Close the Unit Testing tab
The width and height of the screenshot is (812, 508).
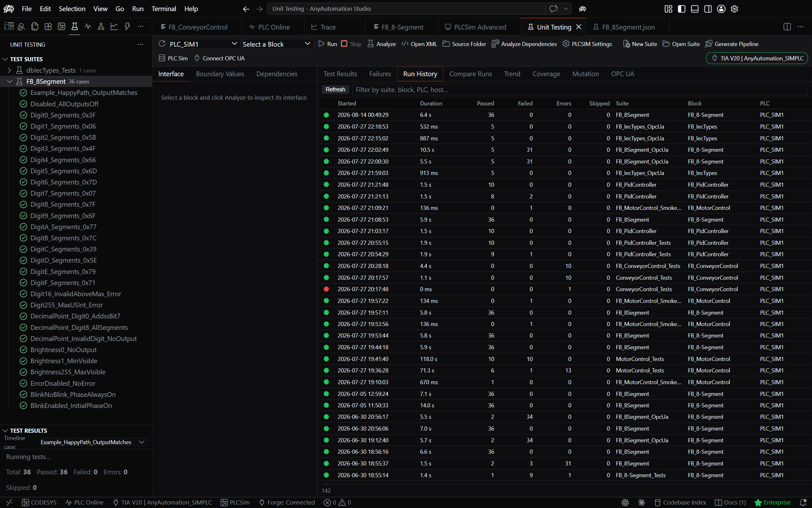point(579,27)
